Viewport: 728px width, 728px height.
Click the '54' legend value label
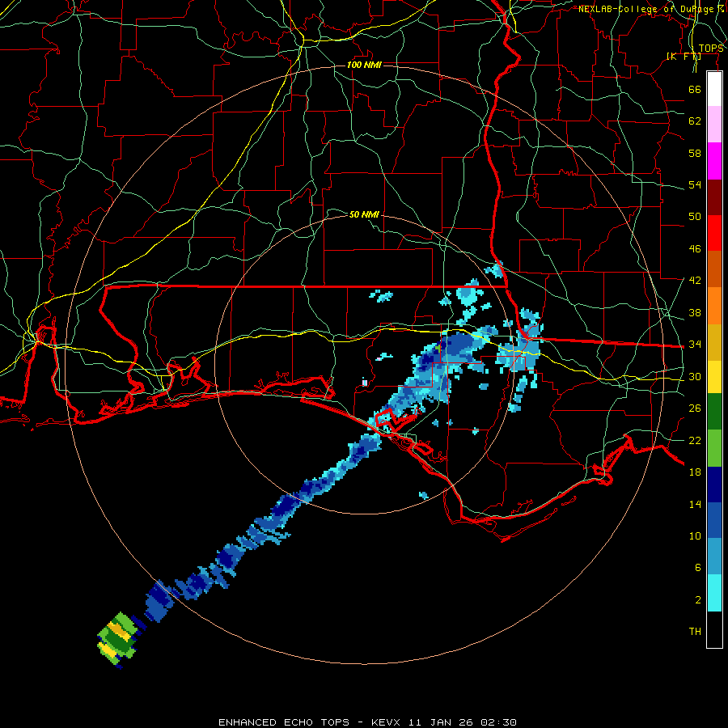[x=695, y=184]
